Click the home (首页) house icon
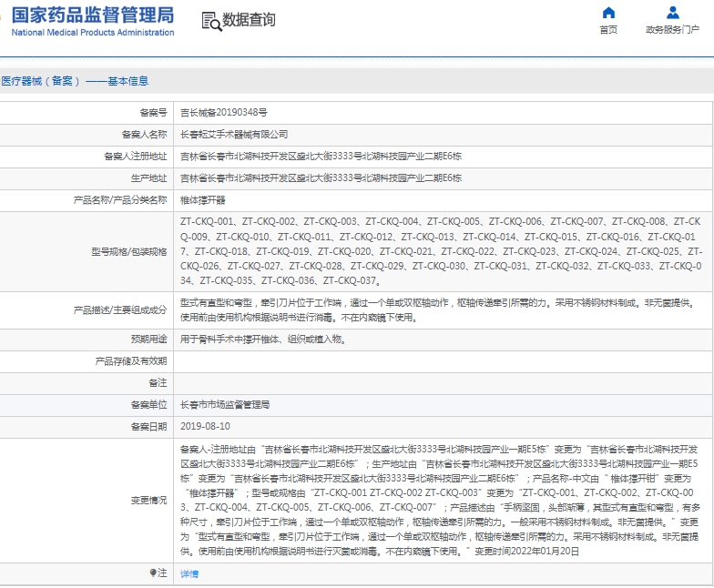This screenshot has height=588, width=714. pos(608,13)
